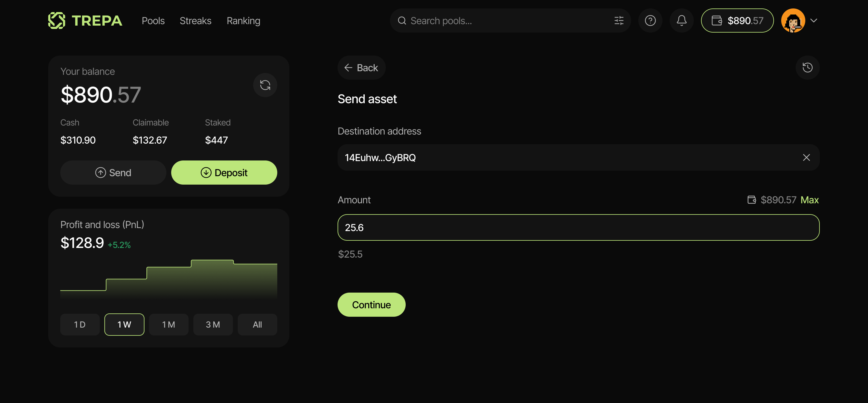Select the 3 M time range
The height and width of the screenshot is (403, 868).
212,325
